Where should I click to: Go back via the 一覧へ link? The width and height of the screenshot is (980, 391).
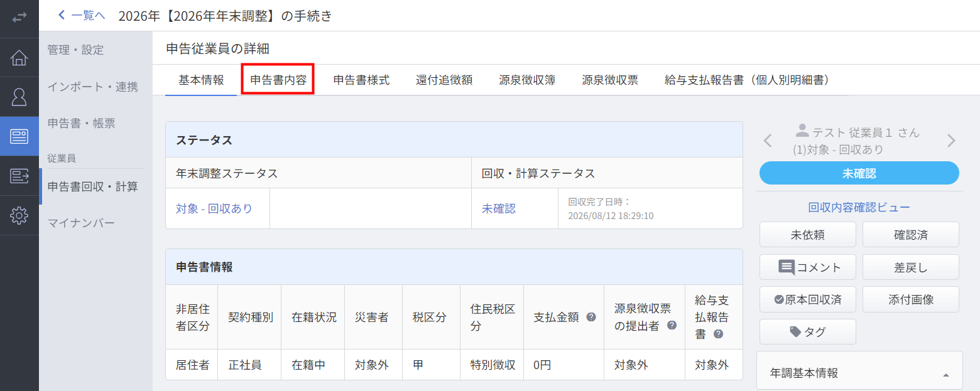[82, 16]
